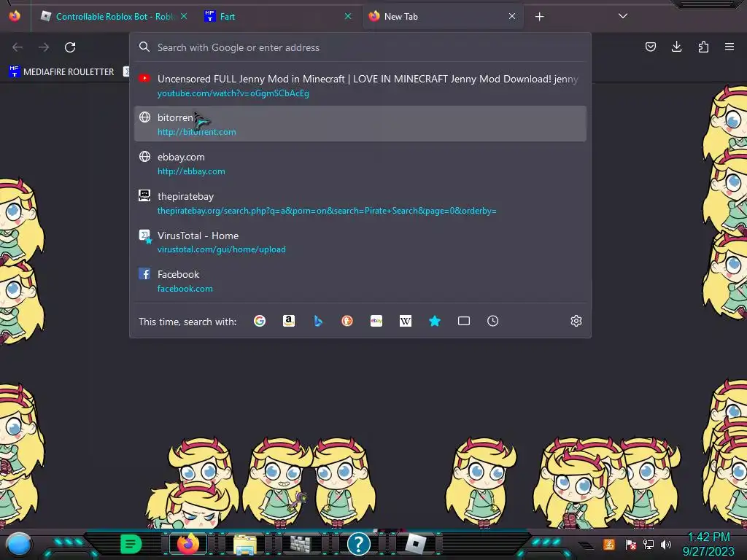
Task: Open network status tray icon
Action: coord(649,544)
